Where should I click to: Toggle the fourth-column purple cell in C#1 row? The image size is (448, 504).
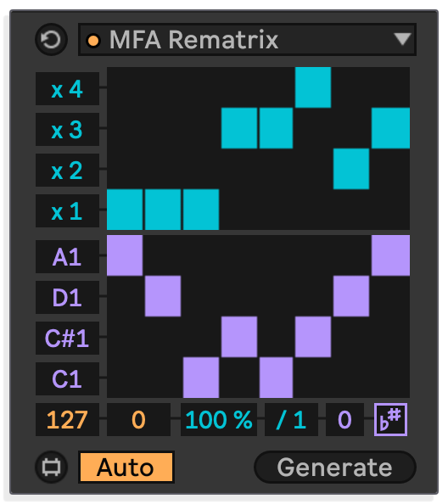[239, 337]
